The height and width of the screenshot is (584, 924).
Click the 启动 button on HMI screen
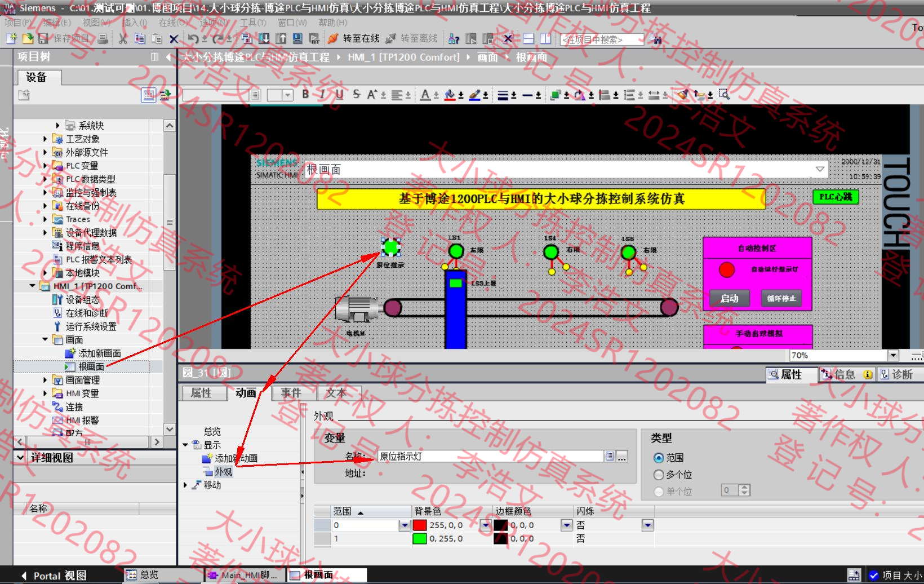[x=729, y=298]
